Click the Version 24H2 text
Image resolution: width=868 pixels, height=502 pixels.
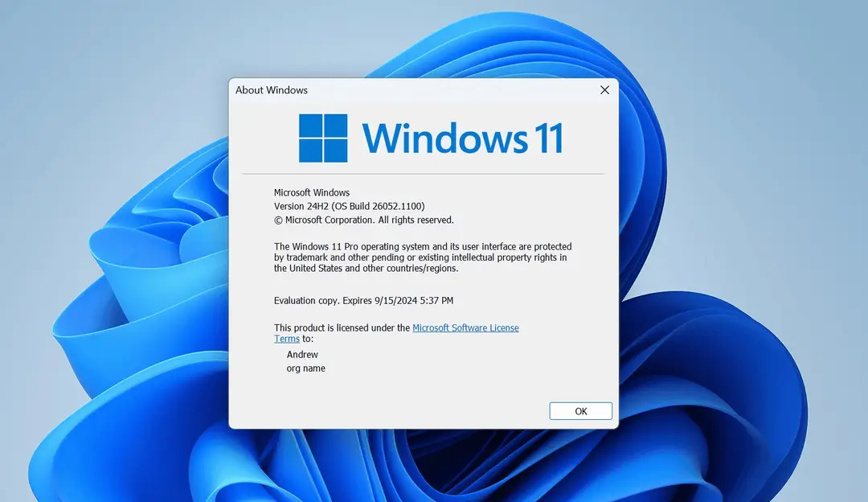point(301,206)
